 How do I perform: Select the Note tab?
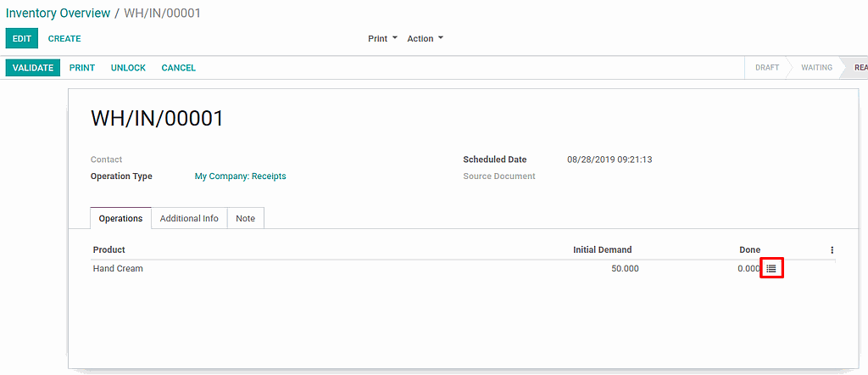245,219
